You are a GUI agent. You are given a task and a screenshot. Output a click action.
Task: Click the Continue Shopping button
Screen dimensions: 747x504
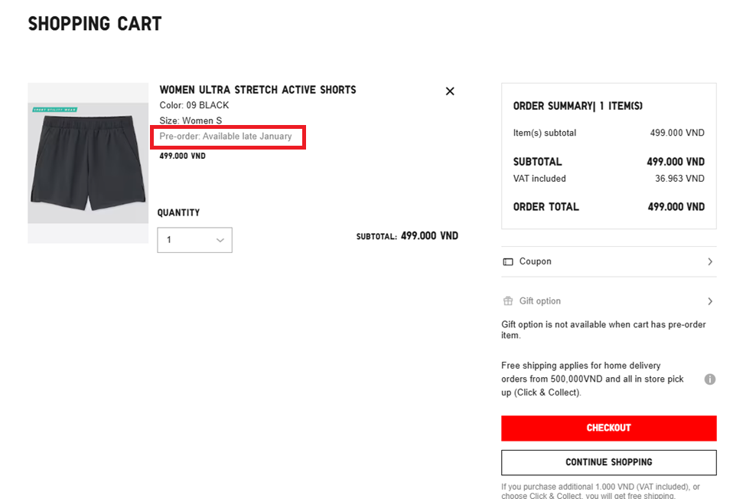pyautogui.click(x=608, y=462)
